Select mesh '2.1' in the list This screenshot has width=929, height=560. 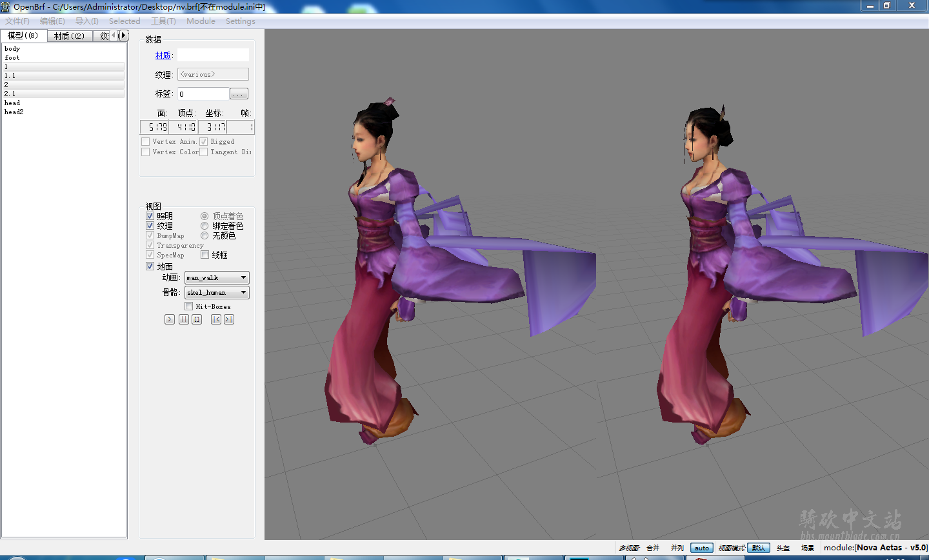click(x=63, y=94)
